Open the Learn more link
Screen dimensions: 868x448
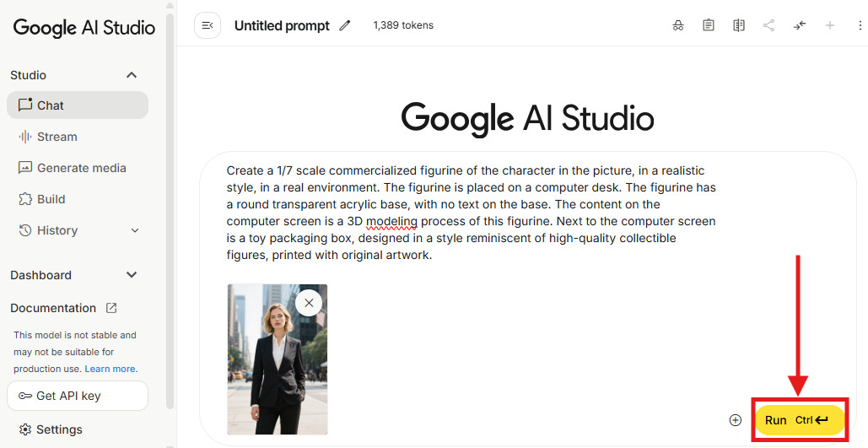point(110,369)
